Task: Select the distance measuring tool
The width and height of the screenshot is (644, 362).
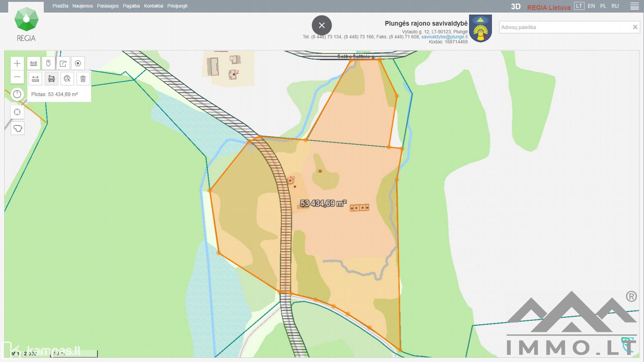Action: click(35, 79)
